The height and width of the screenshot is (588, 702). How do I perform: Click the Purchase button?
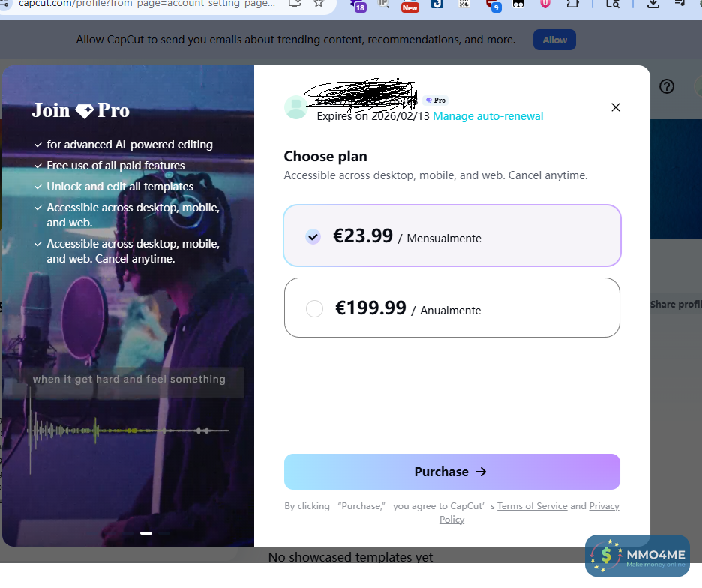click(x=451, y=472)
